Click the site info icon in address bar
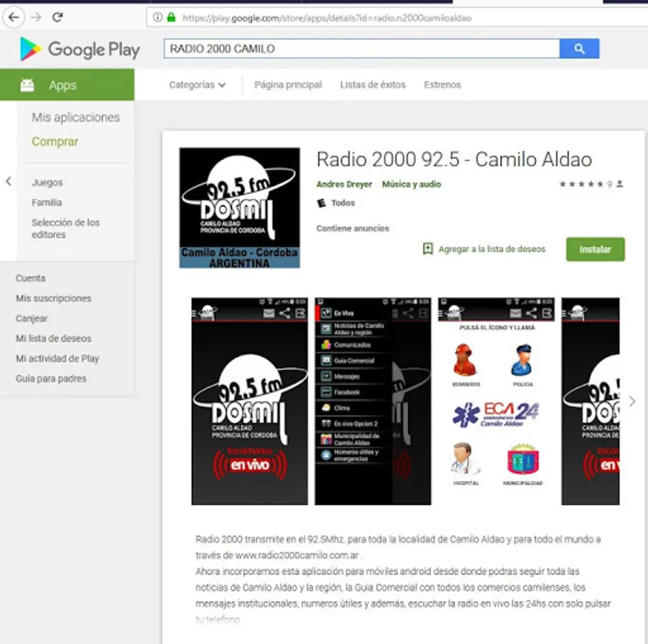 [x=158, y=17]
